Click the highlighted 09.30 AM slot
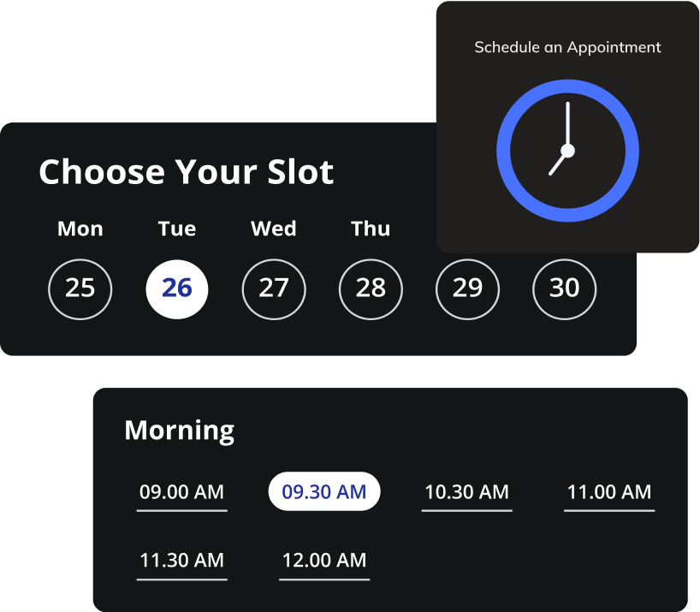This screenshot has width=700, height=612. pyautogui.click(x=324, y=492)
